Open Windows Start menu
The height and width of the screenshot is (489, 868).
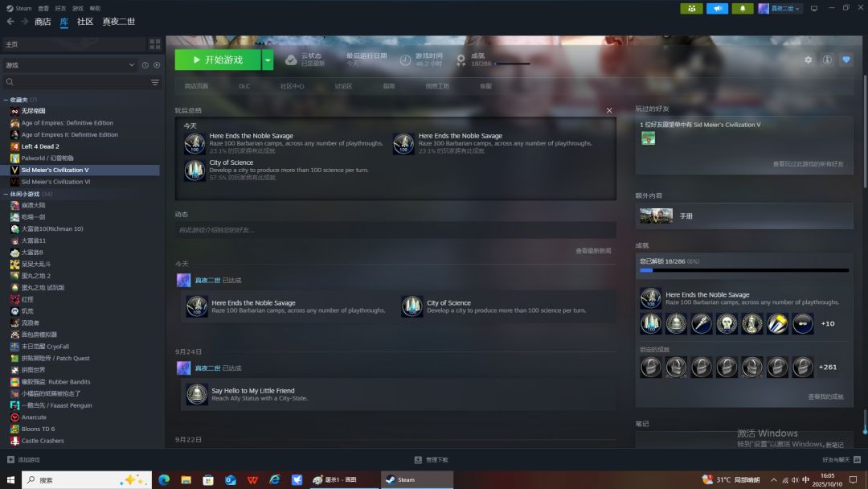point(10,479)
